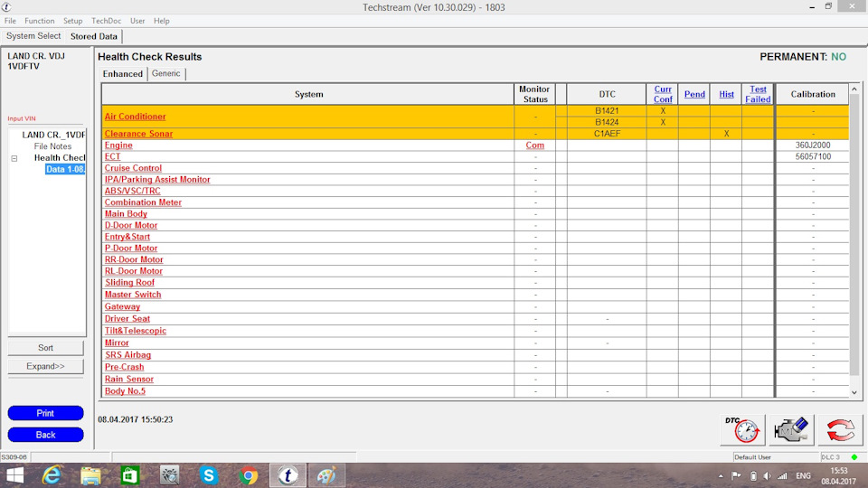Open IPA/Parking Assist Monitor link
Viewport: 868px width, 488px height.
click(157, 179)
